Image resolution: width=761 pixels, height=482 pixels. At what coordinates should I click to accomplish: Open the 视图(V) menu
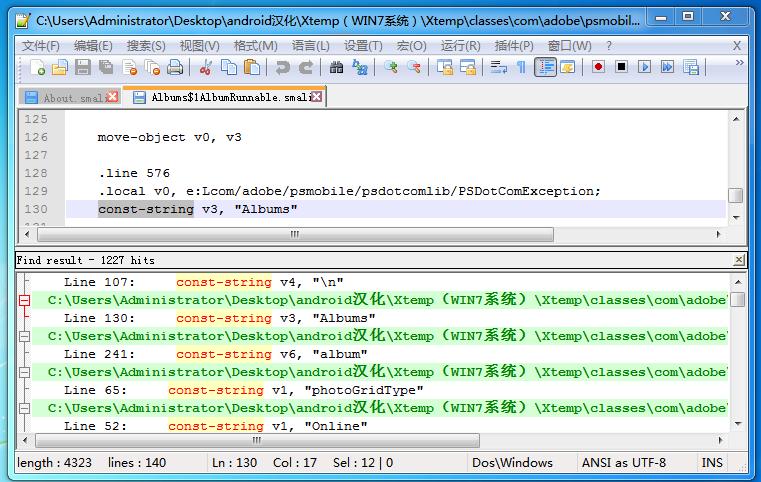pos(199,46)
